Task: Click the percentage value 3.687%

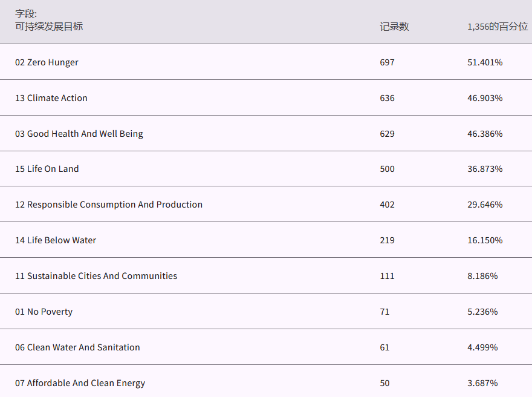Action: click(482, 383)
